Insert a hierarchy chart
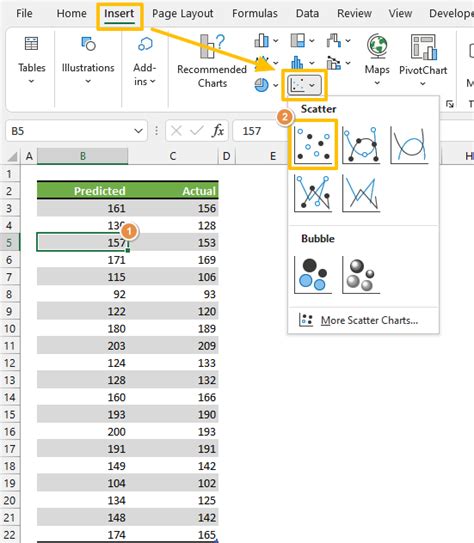Image resolution: width=474 pixels, height=543 pixels. coord(298,41)
